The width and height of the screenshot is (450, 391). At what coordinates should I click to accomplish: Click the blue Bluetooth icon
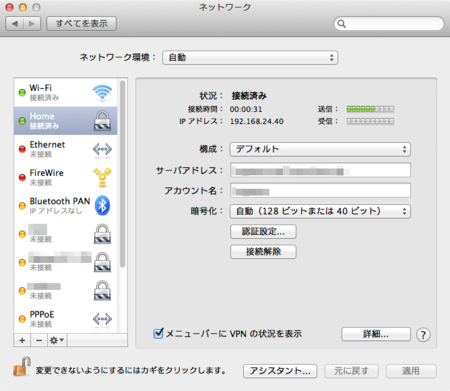[x=102, y=205]
